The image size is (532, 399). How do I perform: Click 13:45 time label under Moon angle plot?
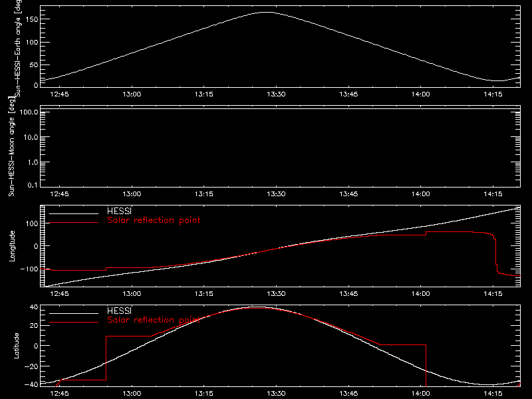pyautogui.click(x=348, y=194)
